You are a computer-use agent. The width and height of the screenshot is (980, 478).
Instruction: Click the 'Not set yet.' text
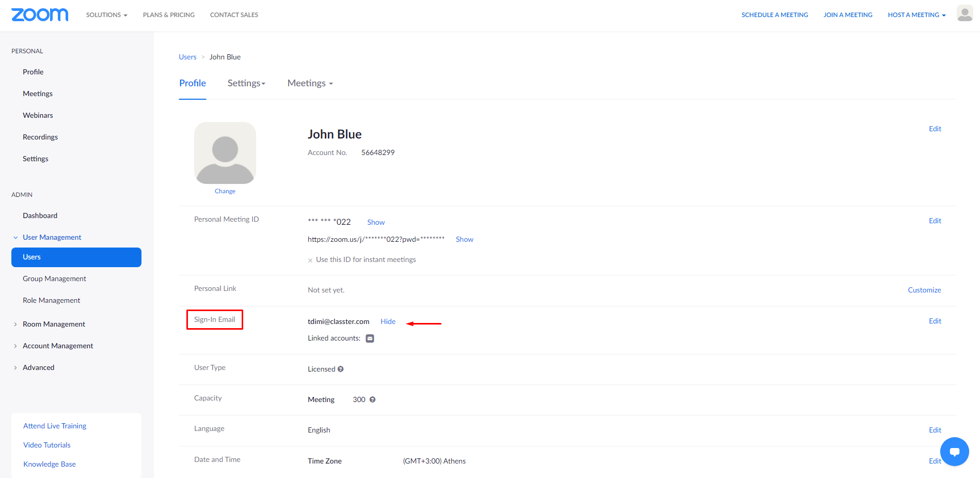326,290
